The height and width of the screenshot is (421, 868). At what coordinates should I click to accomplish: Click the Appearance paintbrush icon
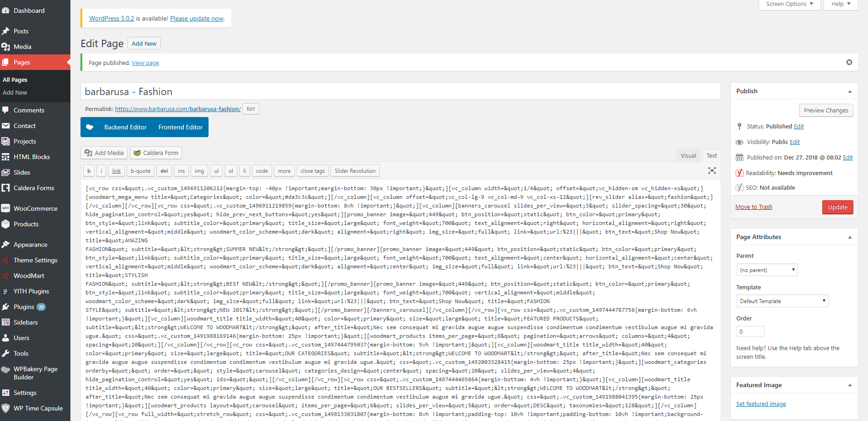point(5,245)
